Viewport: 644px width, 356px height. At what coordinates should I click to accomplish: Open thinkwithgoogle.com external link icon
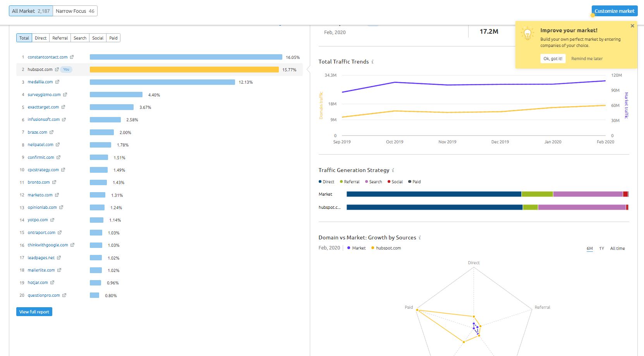pos(72,245)
